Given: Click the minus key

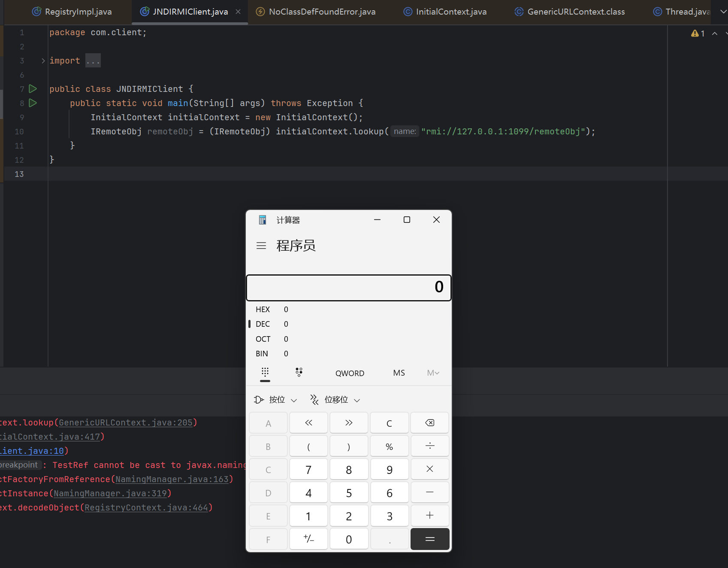Looking at the screenshot, I should (x=430, y=492).
